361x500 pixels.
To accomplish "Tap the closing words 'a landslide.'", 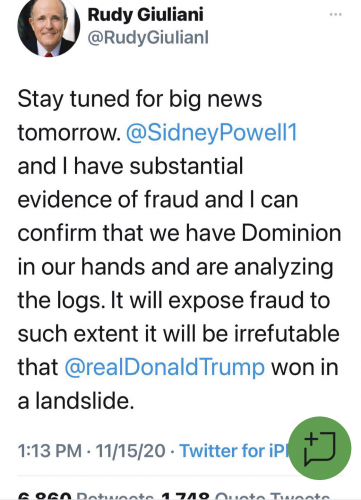I will click(x=76, y=400).
